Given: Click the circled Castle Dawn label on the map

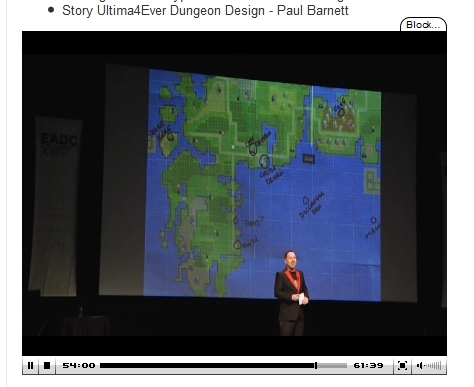Looking at the screenshot, I should click(x=264, y=161).
